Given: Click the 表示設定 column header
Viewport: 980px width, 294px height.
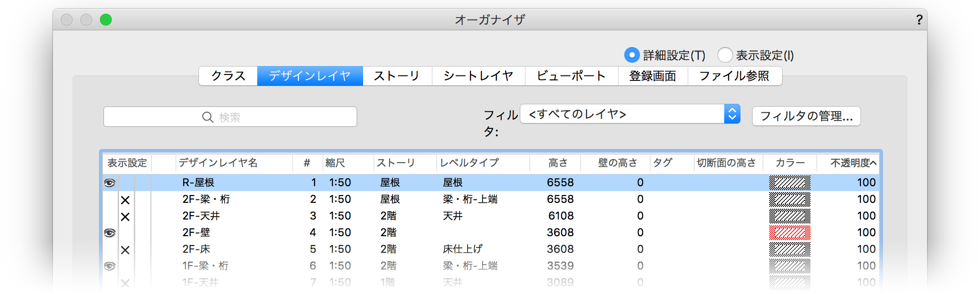Looking at the screenshot, I should point(127,163).
